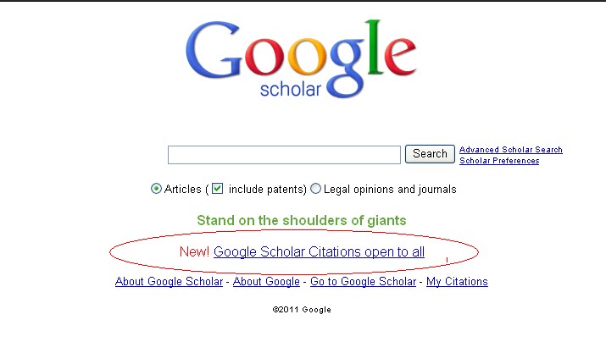Click the red "New!" label

tap(194, 252)
